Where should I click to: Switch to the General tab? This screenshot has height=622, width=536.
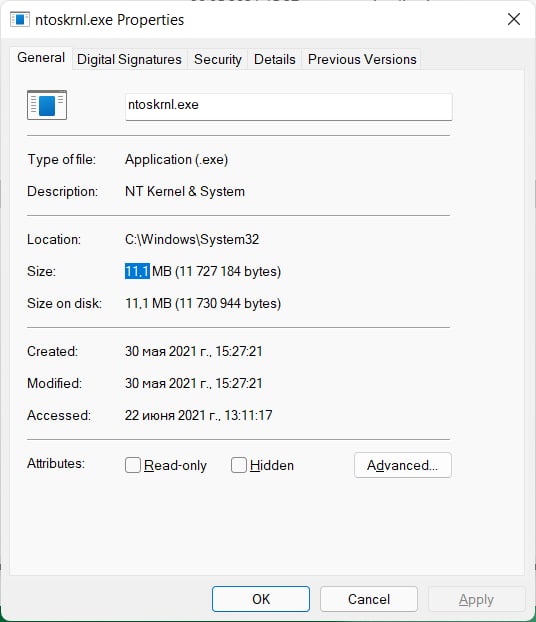click(x=41, y=58)
